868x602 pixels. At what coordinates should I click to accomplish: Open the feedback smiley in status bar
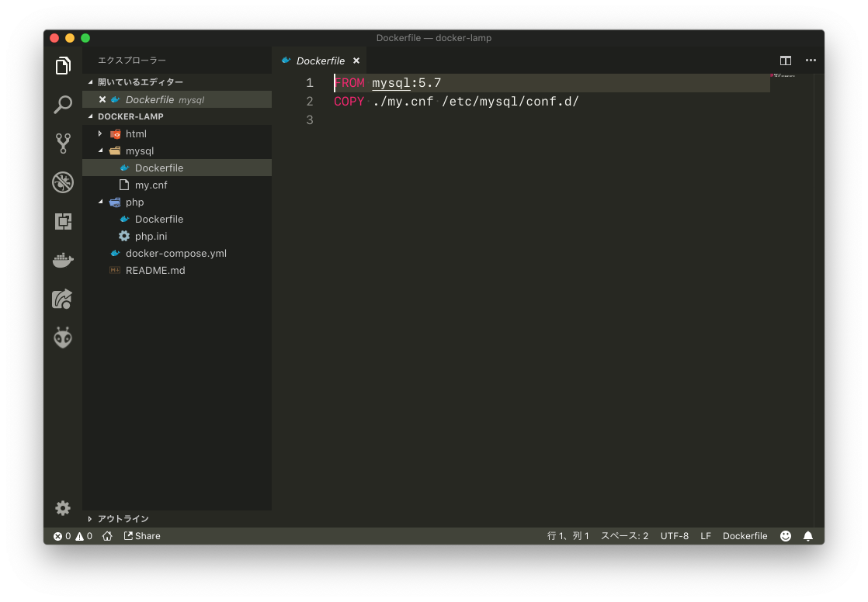[x=786, y=535]
